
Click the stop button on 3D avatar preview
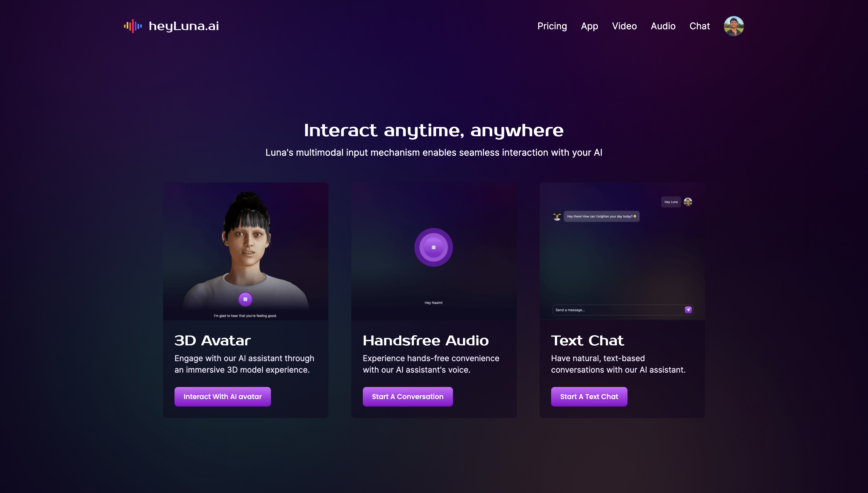(x=245, y=299)
